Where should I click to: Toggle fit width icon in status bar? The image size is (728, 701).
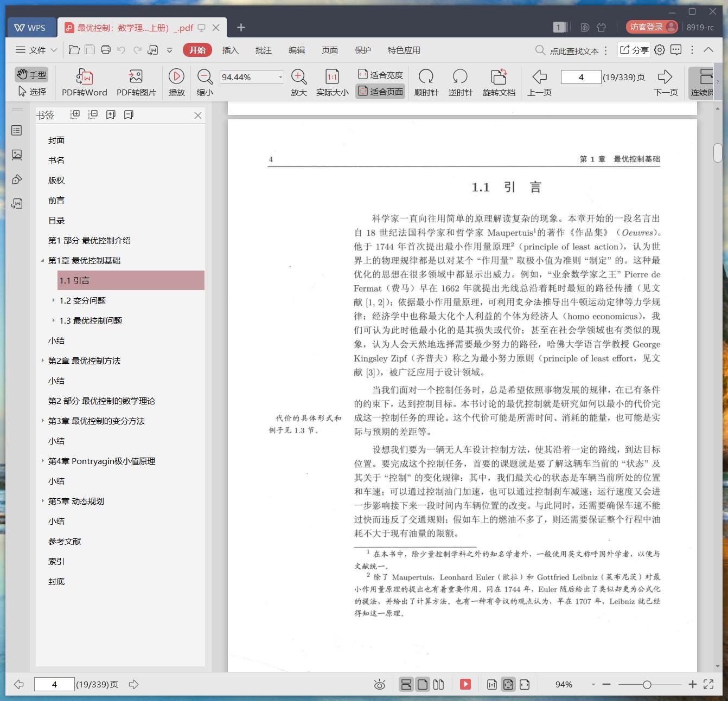(x=524, y=684)
